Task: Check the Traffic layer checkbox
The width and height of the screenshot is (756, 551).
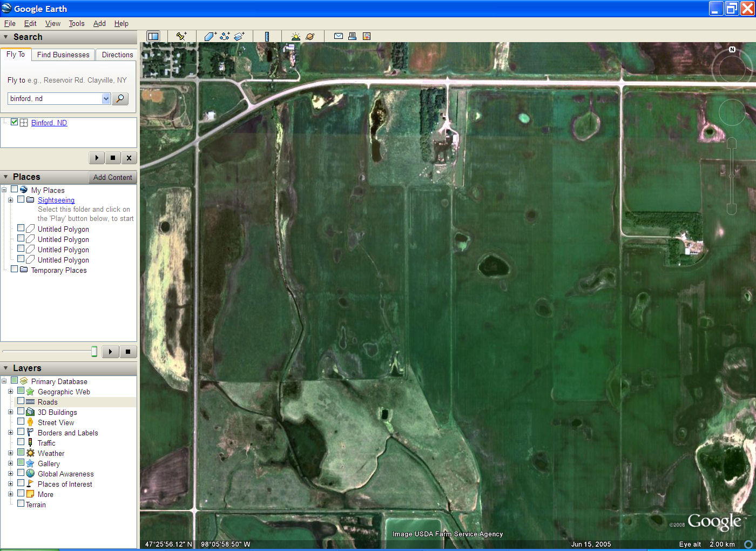Action: (21, 442)
